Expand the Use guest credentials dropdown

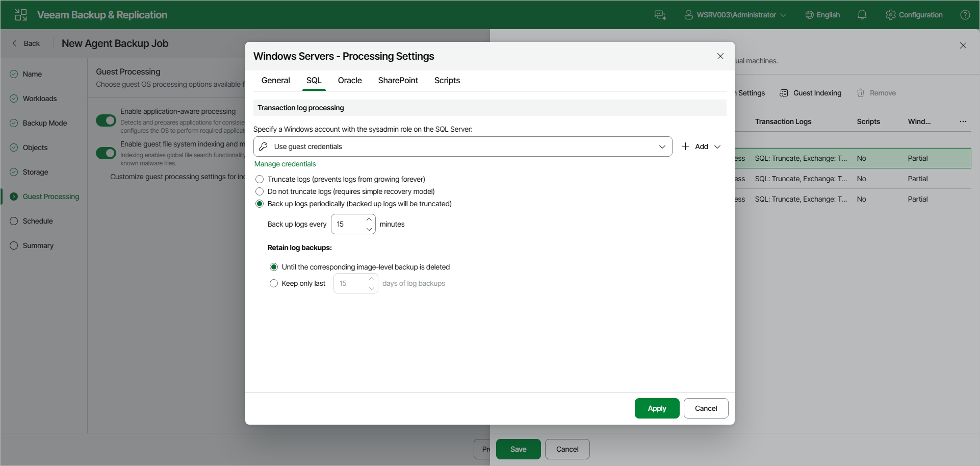tap(463, 146)
